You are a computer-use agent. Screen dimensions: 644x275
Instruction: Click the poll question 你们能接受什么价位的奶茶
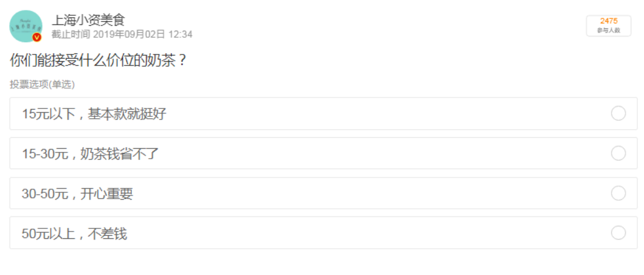coord(94,61)
